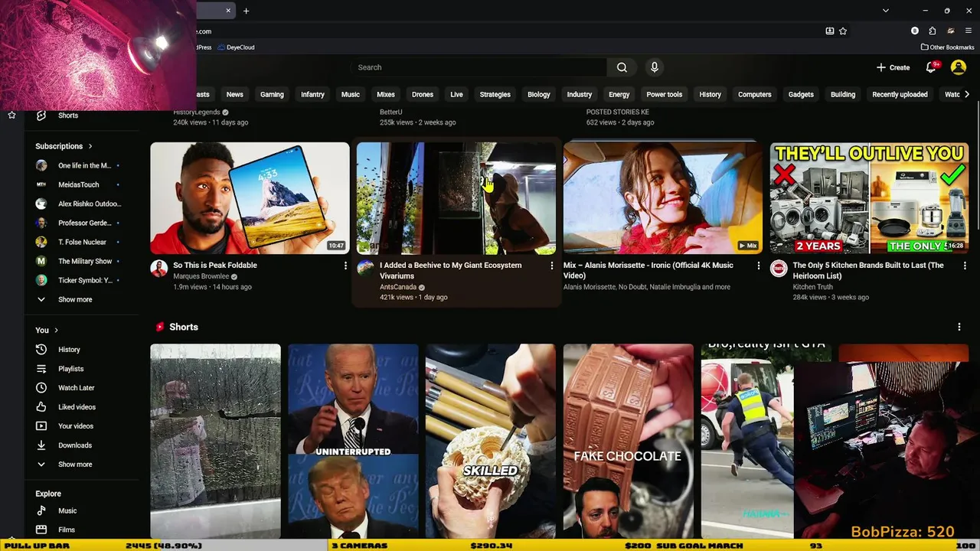Screen dimensions: 980x551
Task: Open tab list dropdown arrow
Action: [885, 11]
